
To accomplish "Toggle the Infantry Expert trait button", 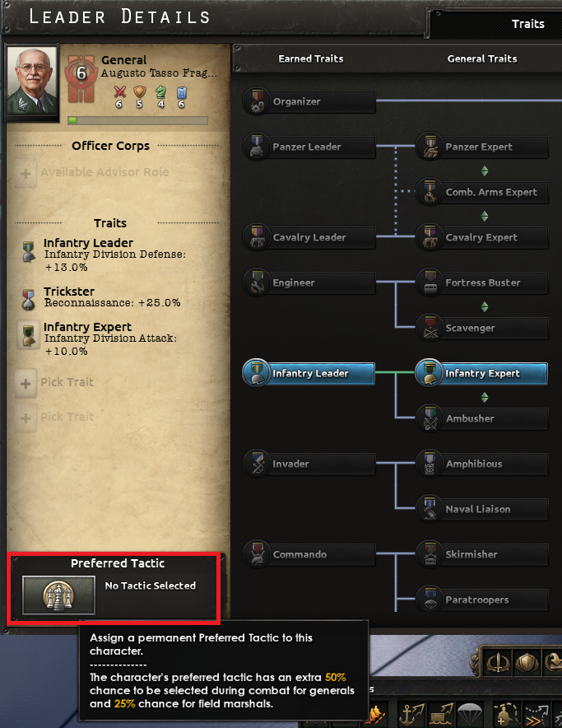I will 481,373.
